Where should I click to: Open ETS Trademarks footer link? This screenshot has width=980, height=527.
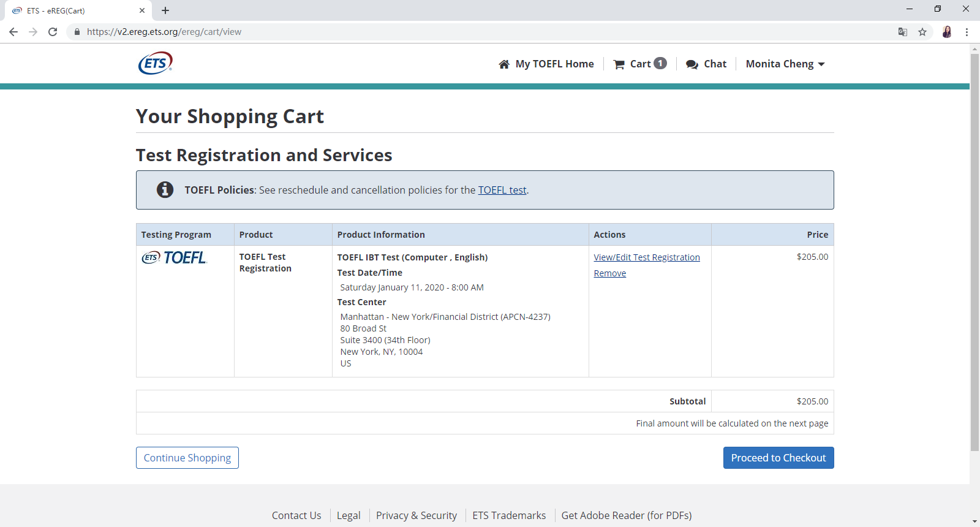(509, 515)
